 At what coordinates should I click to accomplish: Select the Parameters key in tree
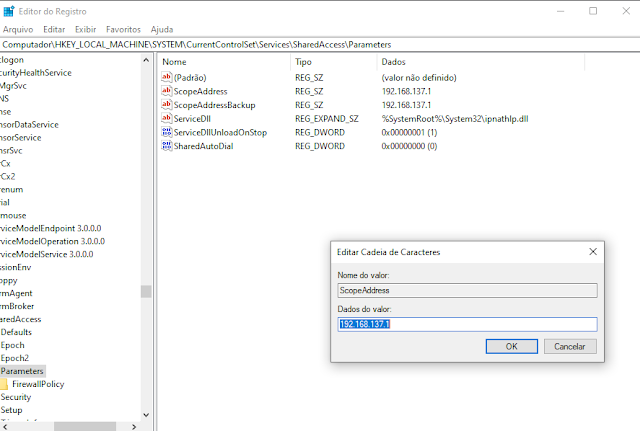[x=22, y=371]
